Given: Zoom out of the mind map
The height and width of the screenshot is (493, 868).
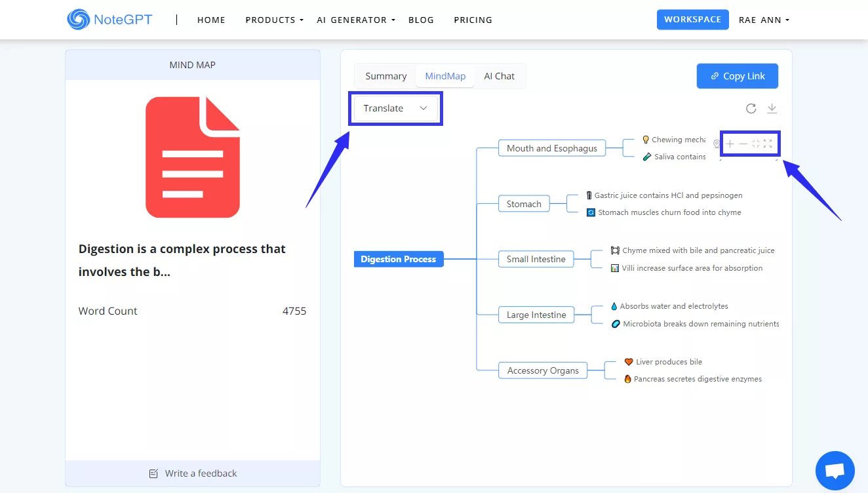Looking at the screenshot, I should pyautogui.click(x=743, y=144).
